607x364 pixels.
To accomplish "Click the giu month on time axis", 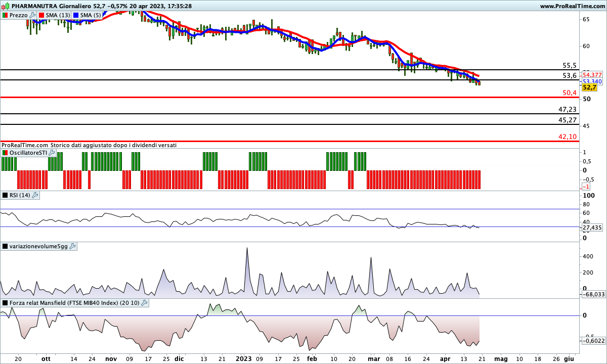I will pyautogui.click(x=569, y=358).
